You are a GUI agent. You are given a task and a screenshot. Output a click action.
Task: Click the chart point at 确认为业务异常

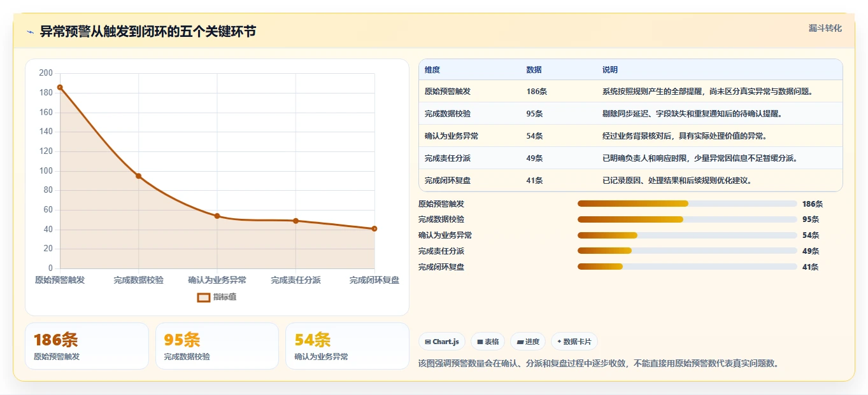point(217,216)
